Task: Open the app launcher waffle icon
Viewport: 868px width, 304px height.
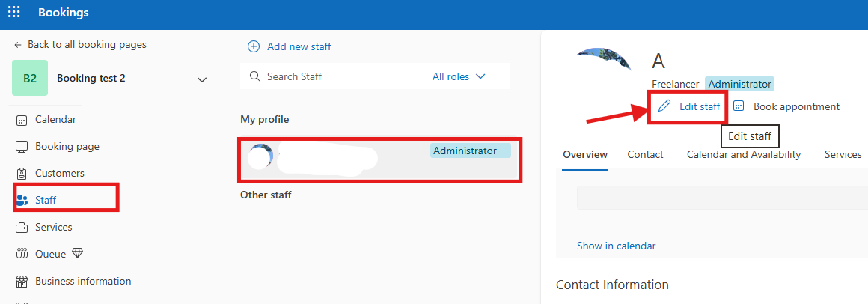Action: pyautogui.click(x=13, y=12)
